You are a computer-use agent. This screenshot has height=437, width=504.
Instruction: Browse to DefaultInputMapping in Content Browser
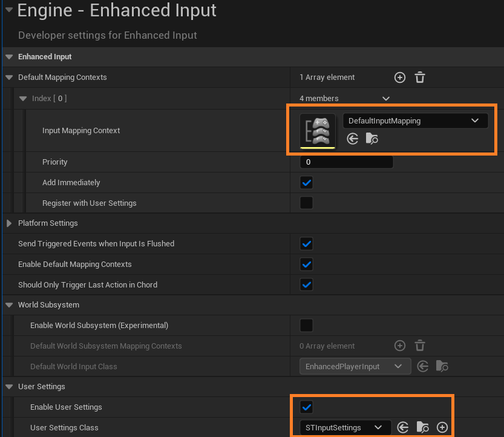(x=372, y=139)
